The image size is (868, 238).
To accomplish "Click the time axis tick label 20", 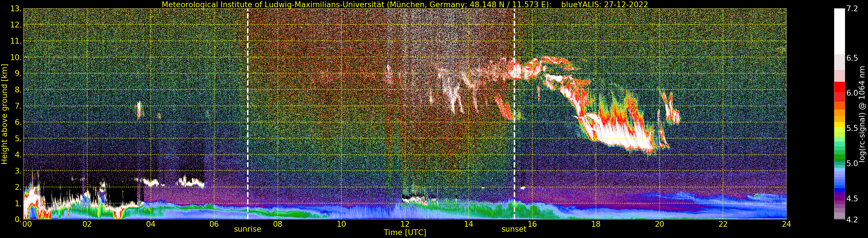I will 659,224.
